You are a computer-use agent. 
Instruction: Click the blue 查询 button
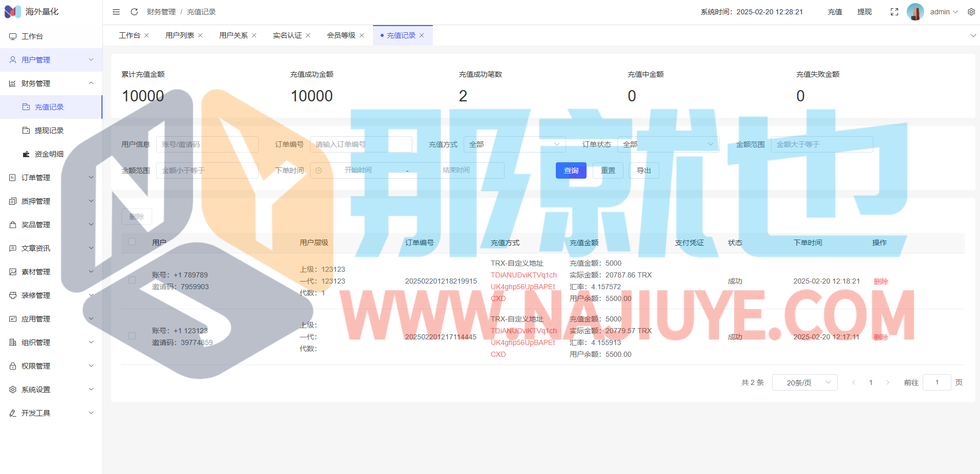[x=571, y=170]
